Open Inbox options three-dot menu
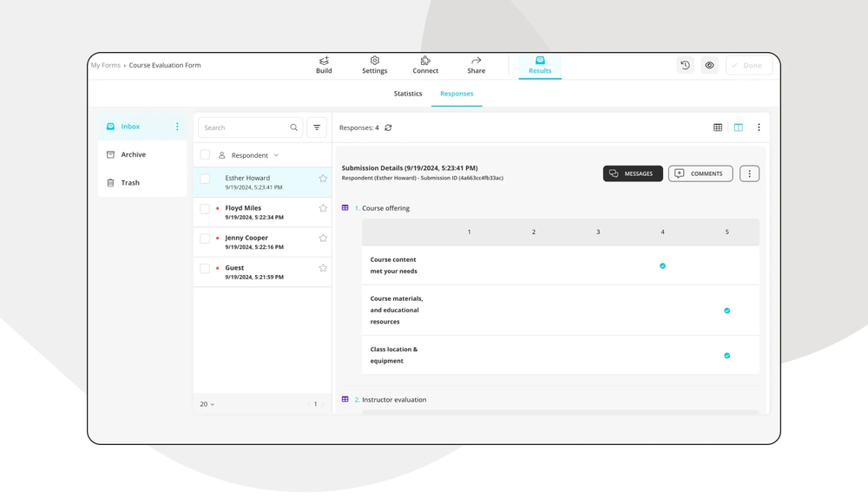 [x=177, y=127]
